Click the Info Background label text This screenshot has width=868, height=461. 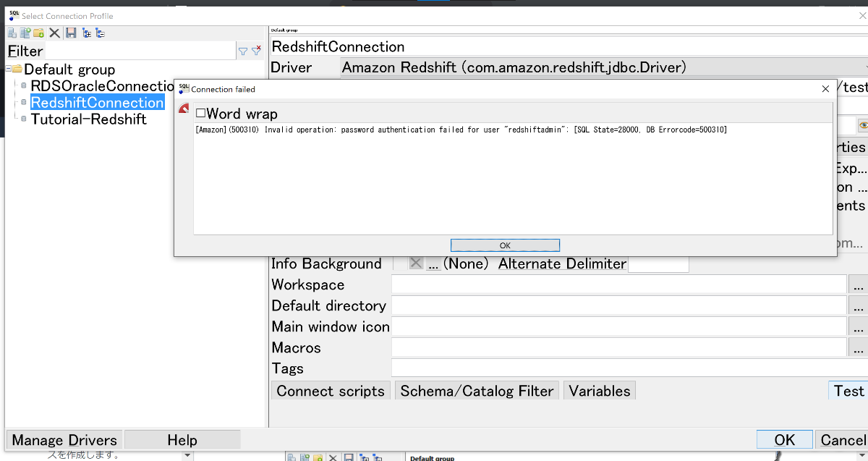326,264
